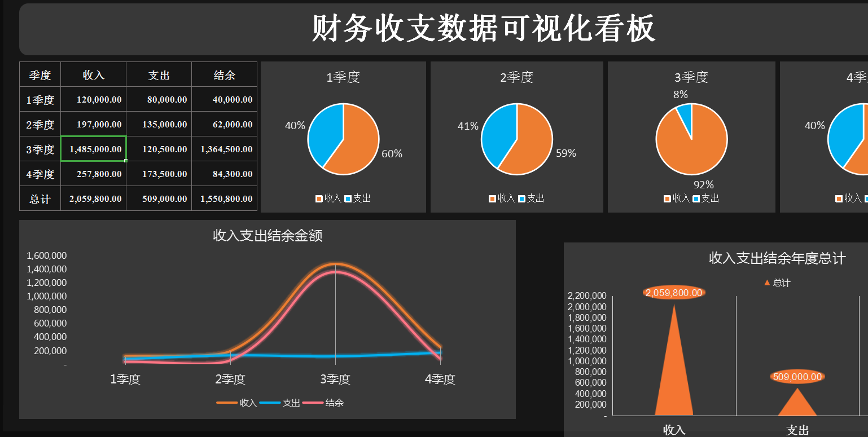Viewport: 868px width, 437px height.
Task: Click 结余 legend entry in line chart
Action: [323, 403]
